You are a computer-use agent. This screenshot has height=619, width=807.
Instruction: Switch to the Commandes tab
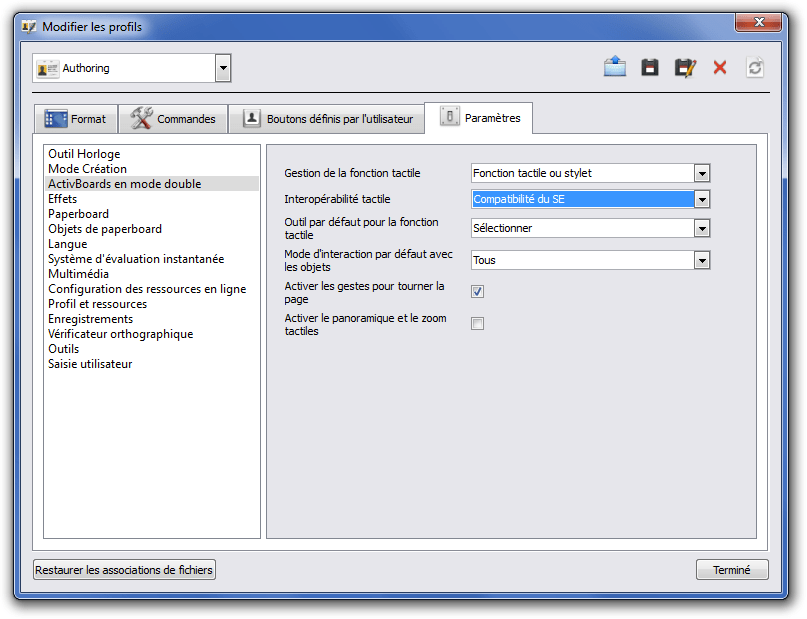[173, 119]
